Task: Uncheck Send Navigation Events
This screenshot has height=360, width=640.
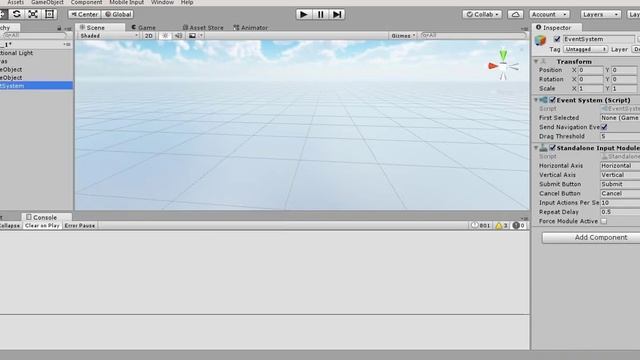Action: (x=604, y=127)
